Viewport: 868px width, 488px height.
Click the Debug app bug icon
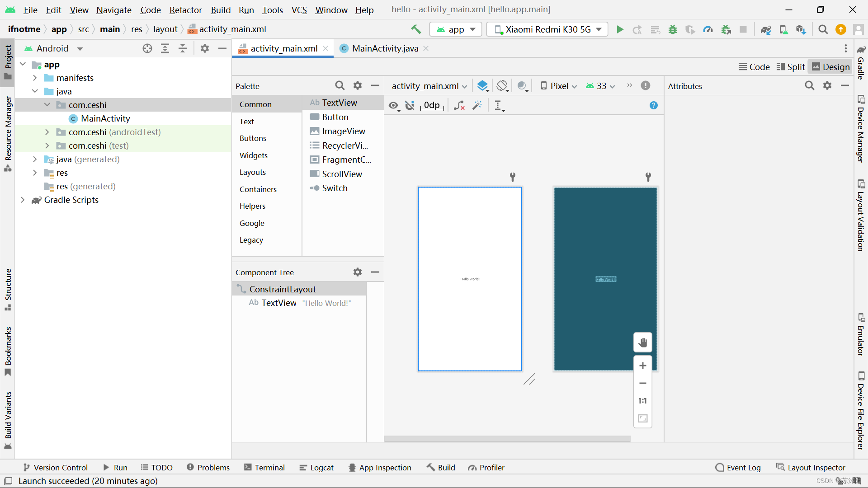(x=673, y=29)
